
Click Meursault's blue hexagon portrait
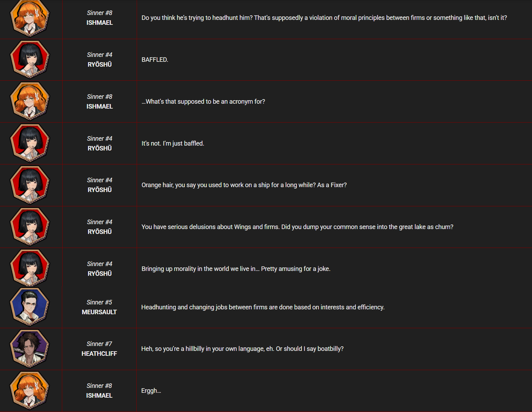30,307
